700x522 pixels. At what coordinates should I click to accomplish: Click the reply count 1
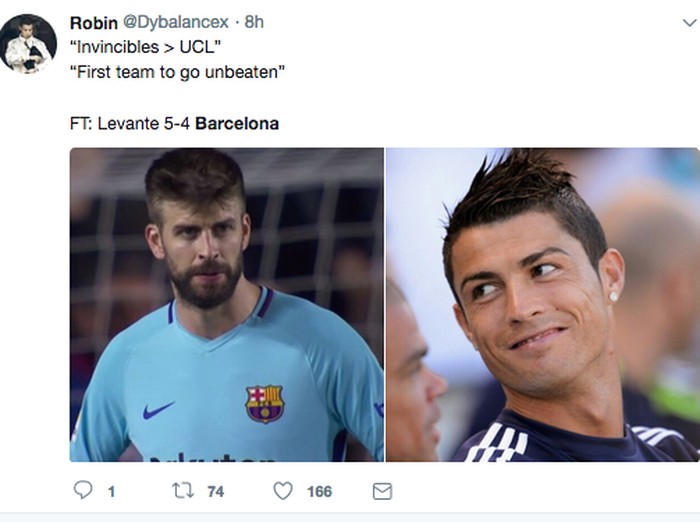coord(111,492)
